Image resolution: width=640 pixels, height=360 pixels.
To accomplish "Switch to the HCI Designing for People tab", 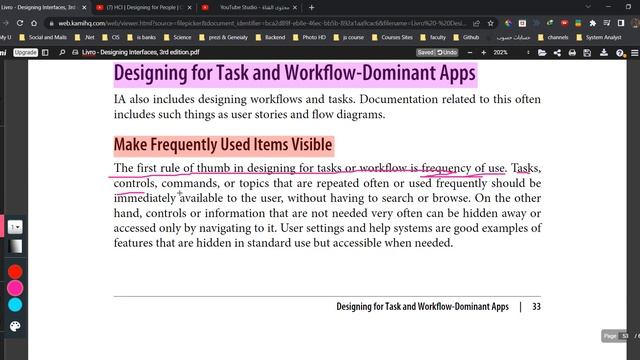I will [x=143, y=7].
